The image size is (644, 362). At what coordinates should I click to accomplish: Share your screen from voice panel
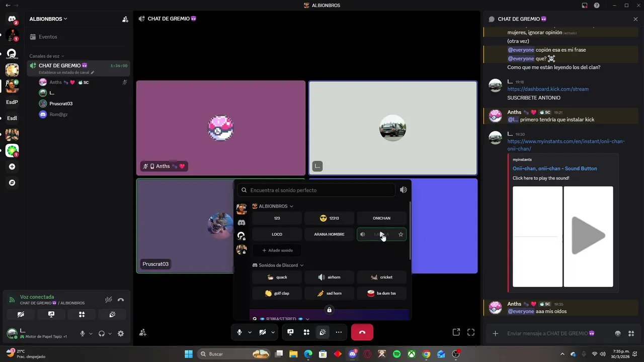(51, 314)
